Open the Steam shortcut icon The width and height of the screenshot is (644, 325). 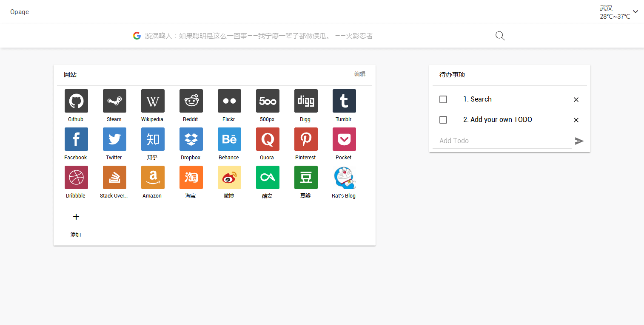tap(114, 101)
